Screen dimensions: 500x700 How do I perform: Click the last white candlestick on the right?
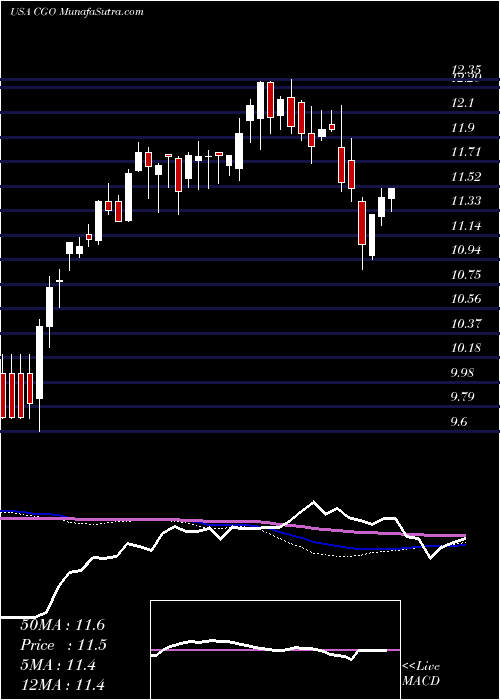(x=392, y=194)
